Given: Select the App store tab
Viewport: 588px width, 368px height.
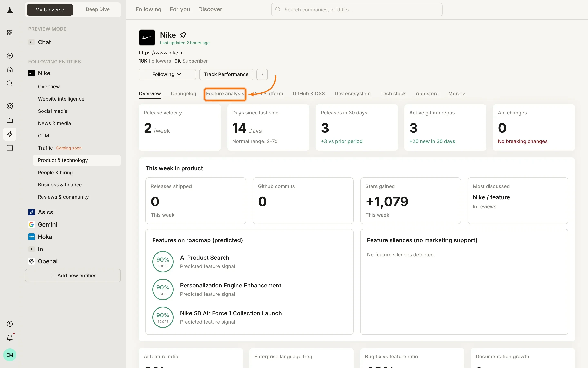Looking at the screenshot, I should tap(427, 93).
